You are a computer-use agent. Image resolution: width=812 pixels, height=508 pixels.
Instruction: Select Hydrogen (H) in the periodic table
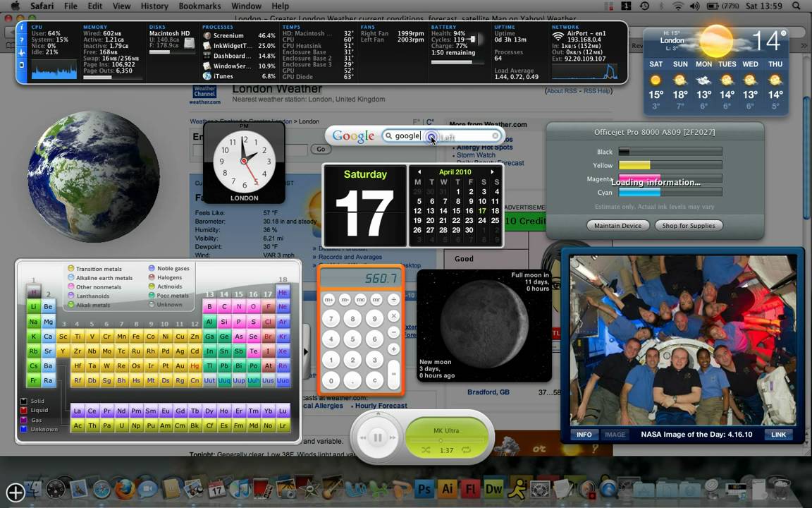coord(34,293)
